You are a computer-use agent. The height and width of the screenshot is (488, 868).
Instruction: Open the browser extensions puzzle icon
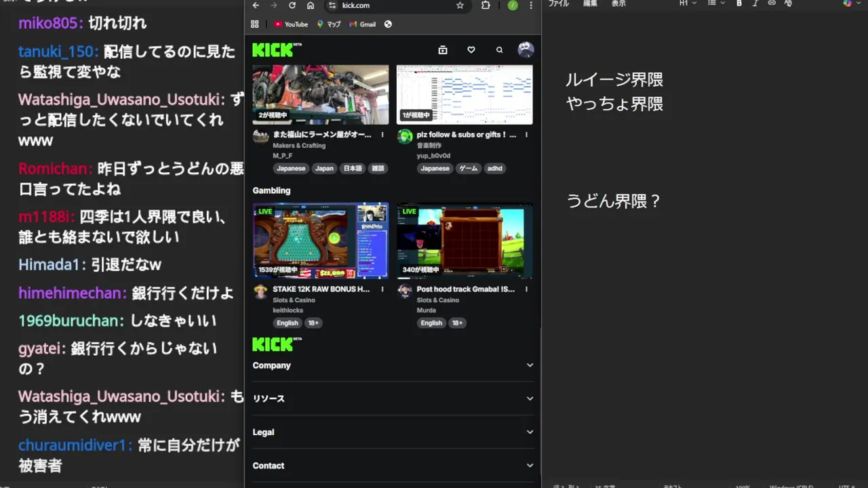pyautogui.click(x=486, y=5)
